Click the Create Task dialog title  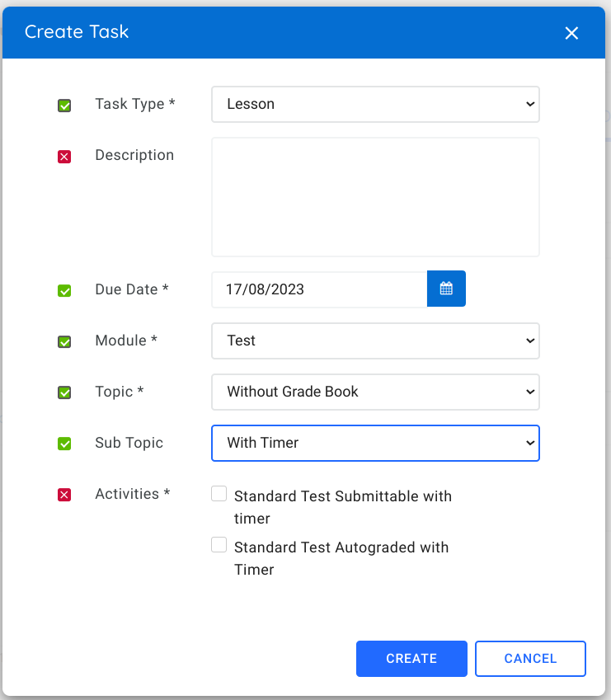pos(77,32)
